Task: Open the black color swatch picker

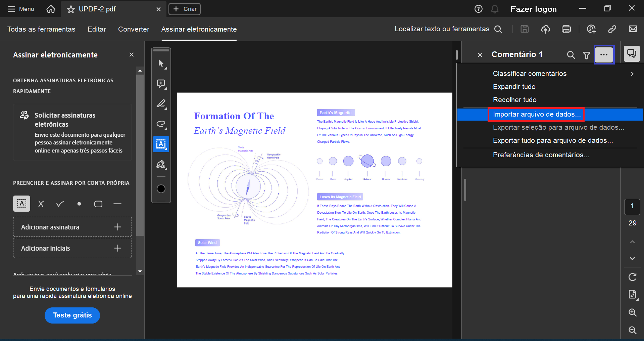Action: pos(161,189)
